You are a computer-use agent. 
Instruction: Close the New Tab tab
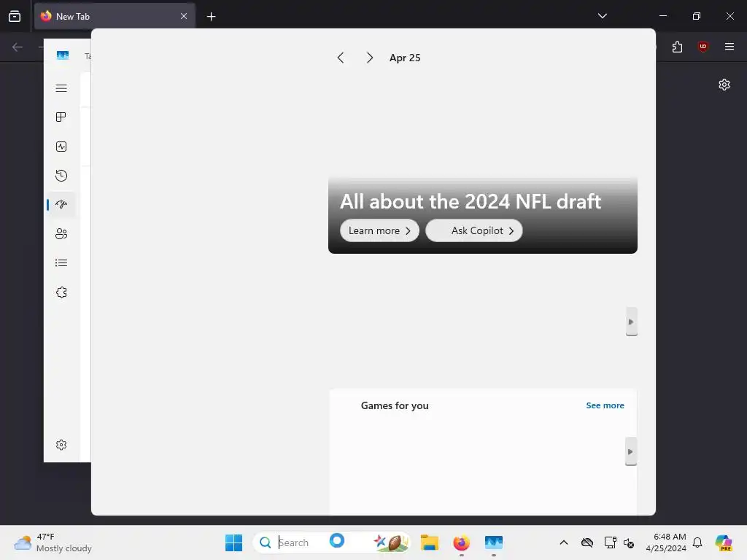point(183,16)
